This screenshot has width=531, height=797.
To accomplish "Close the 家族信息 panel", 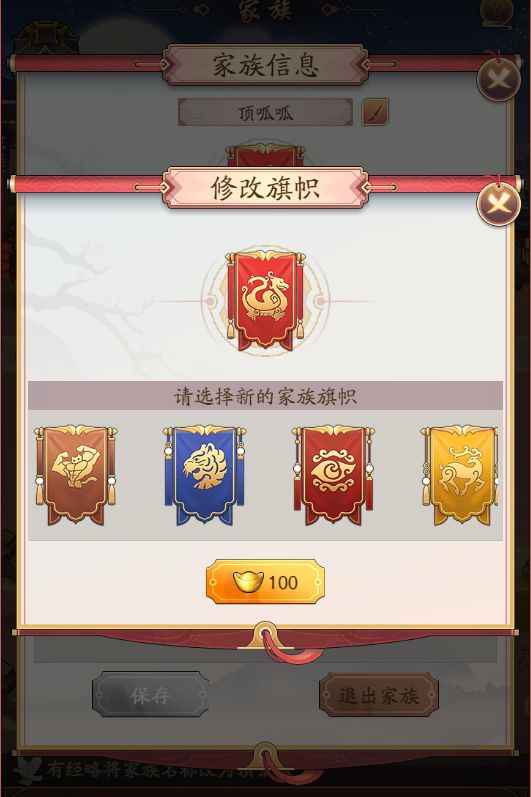I will 498,79.
